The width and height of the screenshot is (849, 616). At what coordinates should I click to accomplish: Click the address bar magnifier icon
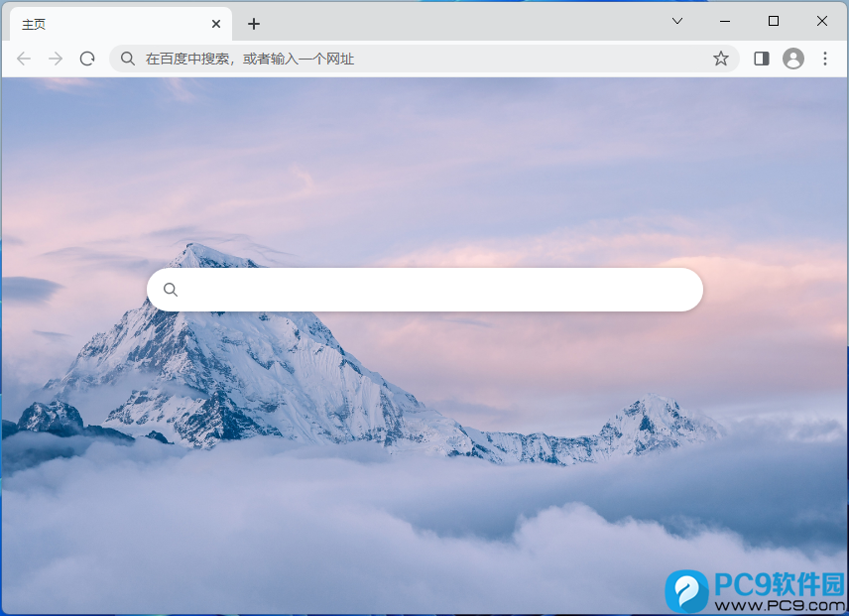(127, 59)
